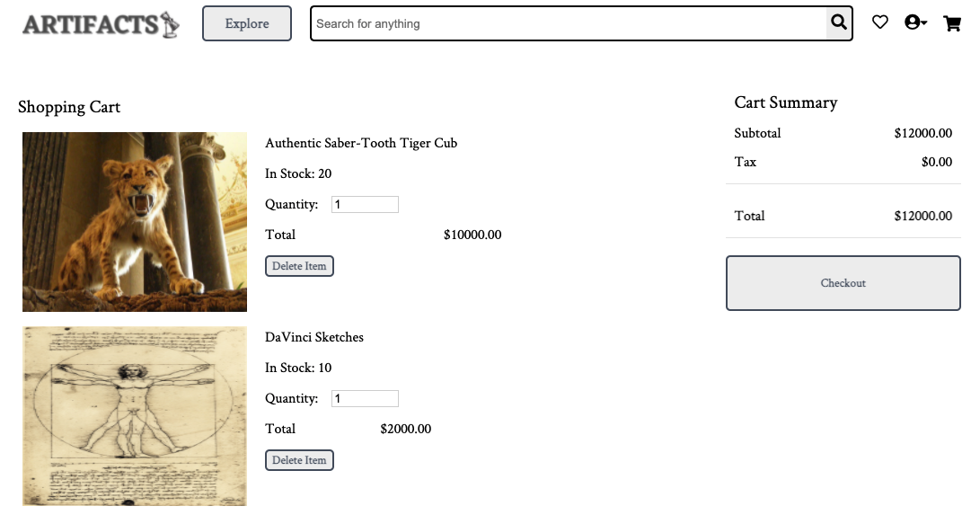Image resolution: width=980 pixels, height=515 pixels.
Task: Click the search magnifier icon
Action: [x=839, y=23]
